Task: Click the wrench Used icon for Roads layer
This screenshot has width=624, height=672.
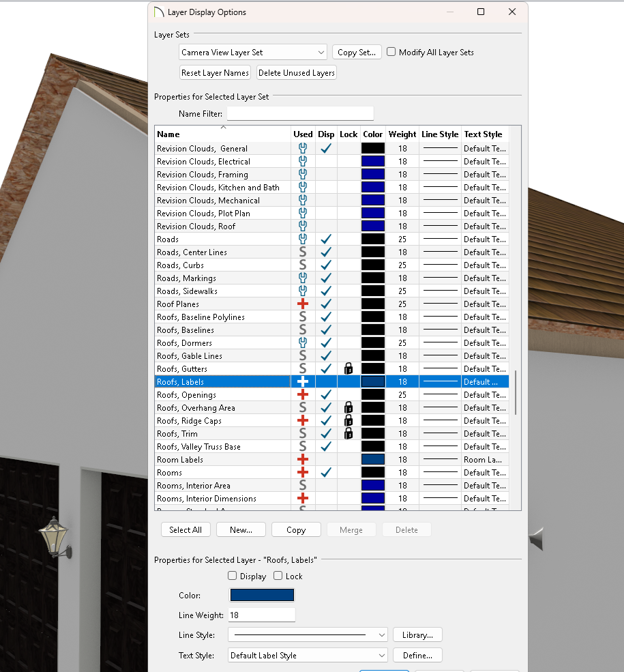Action: (303, 239)
